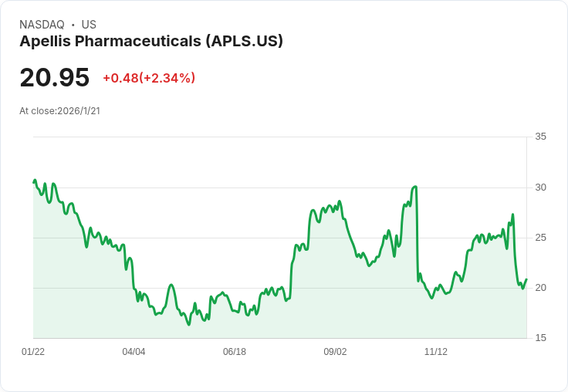
Task: Click the 01/22 date on the time axis
Action: 33,352
